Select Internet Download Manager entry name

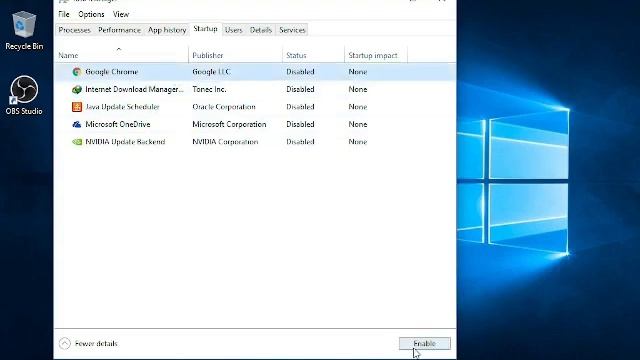[x=134, y=89]
